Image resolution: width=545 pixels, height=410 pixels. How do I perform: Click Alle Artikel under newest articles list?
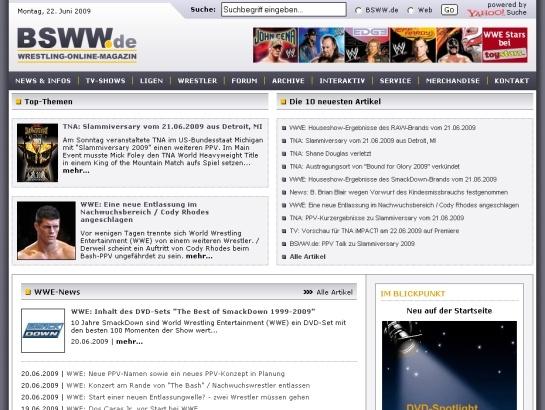coord(308,256)
